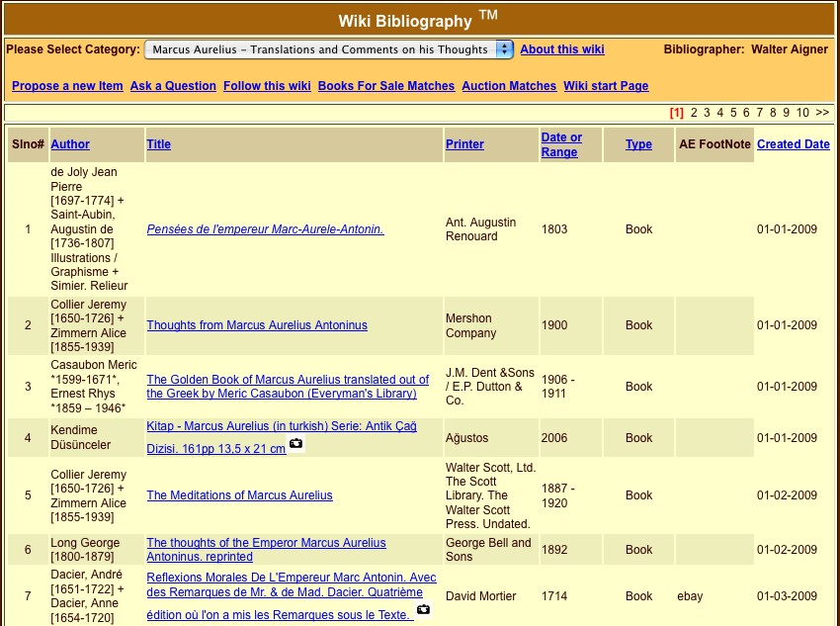This screenshot has width=840, height=626.
Task: Jump to page 10 of results
Action: pos(802,113)
